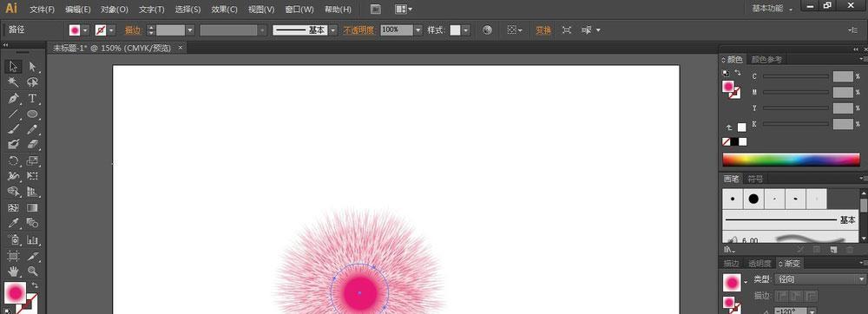Select the Zoom tool

point(33,271)
